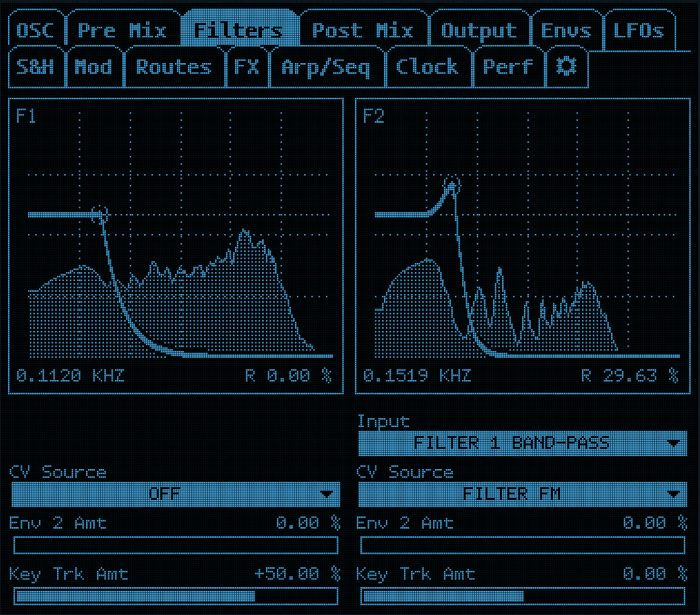Select the S&H tab
Screen dimensions: 700x615
click(x=36, y=67)
